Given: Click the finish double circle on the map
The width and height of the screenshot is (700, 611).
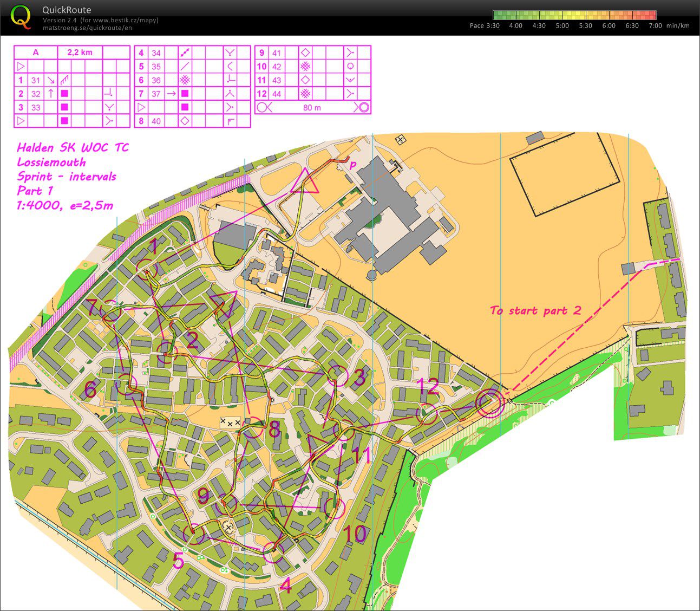Looking at the screenshot, I should (x=490, y=403).
